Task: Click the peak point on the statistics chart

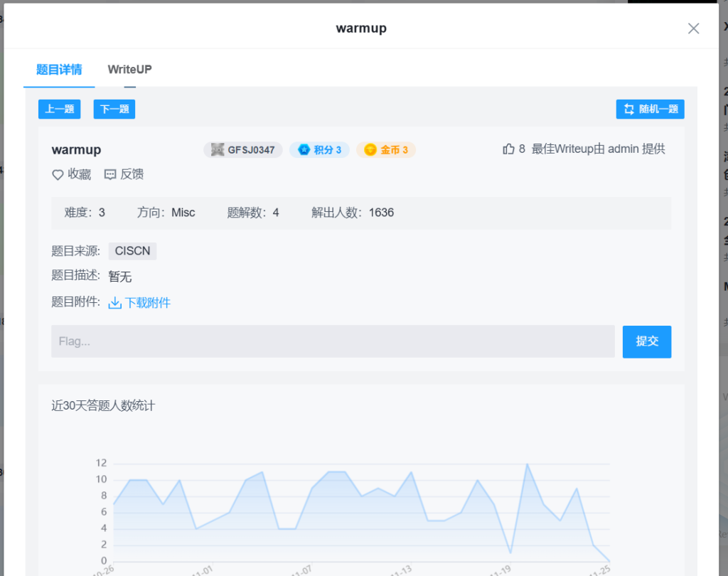Action: pyautogui.click(x=527, y=464)
